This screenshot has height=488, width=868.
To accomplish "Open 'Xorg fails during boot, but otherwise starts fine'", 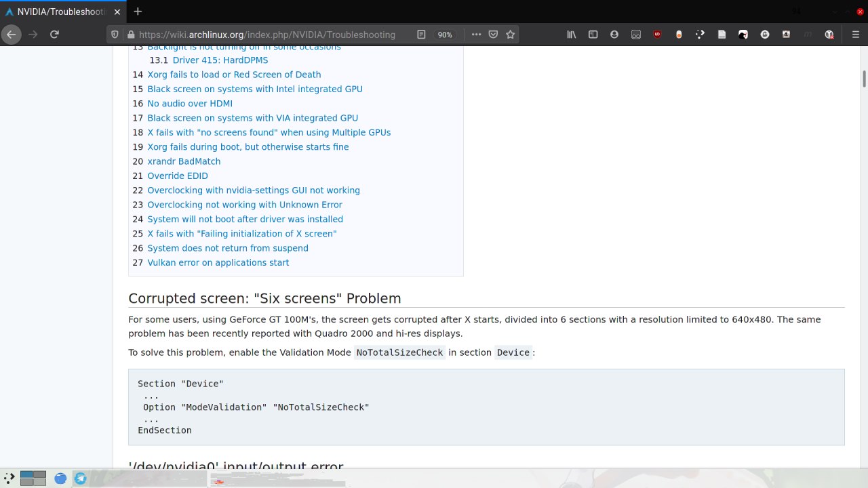I will pos(248,147).
